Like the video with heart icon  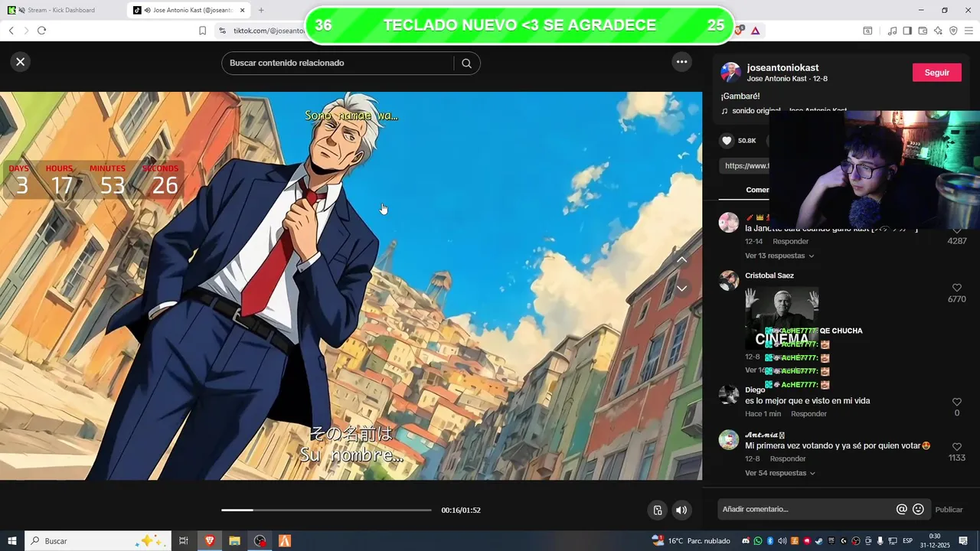click(x=727, y=141)
